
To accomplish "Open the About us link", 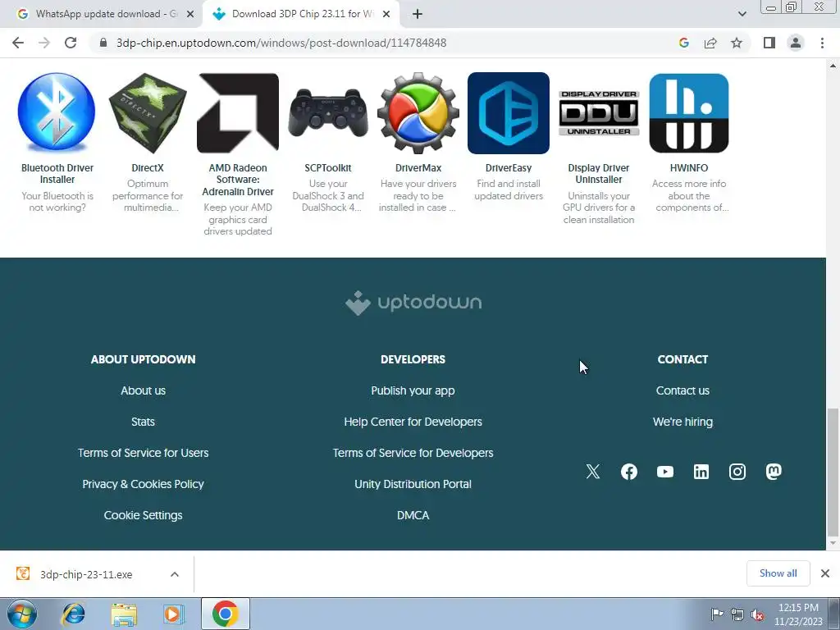I will point(143,390).
